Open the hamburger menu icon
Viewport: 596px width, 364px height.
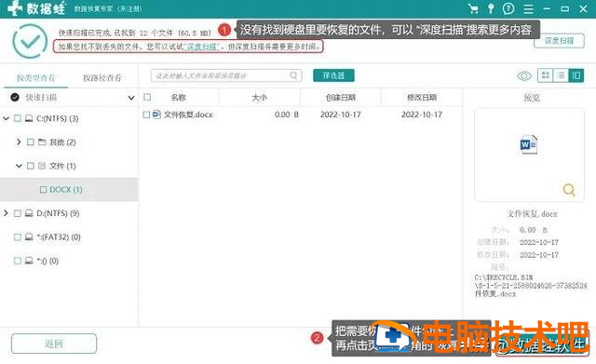coord(528,8)
